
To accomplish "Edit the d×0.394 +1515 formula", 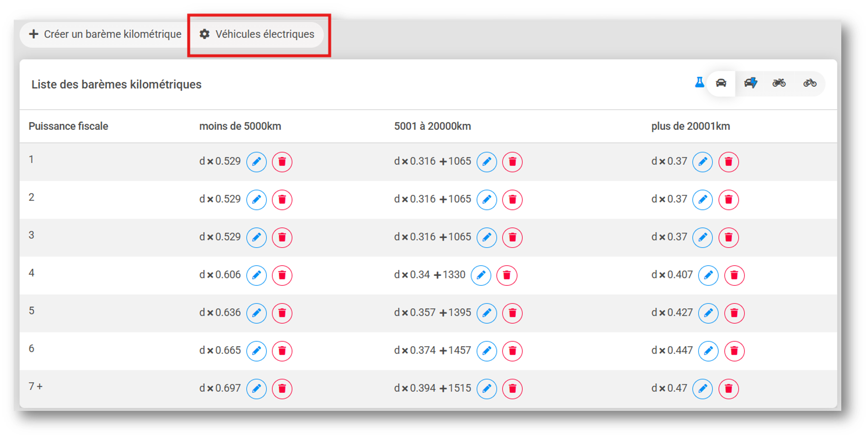I will (487, 389).
